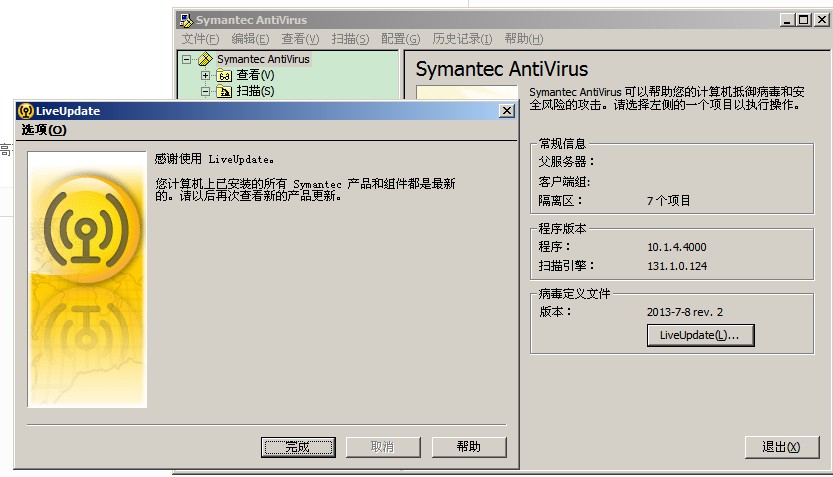The width and height of the screenshot is (833, 477).
Task: Click the 7 个项目 quarantine value
Action: [668, 201]
